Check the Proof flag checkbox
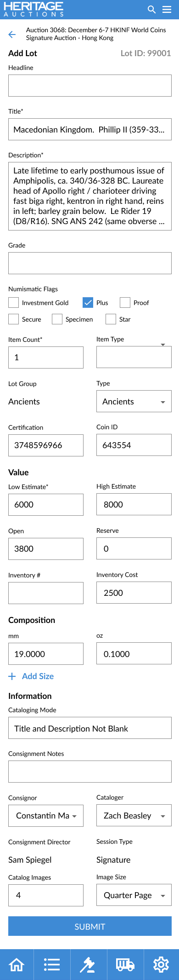Screen dimensions: 179x980 click(125, 302)
